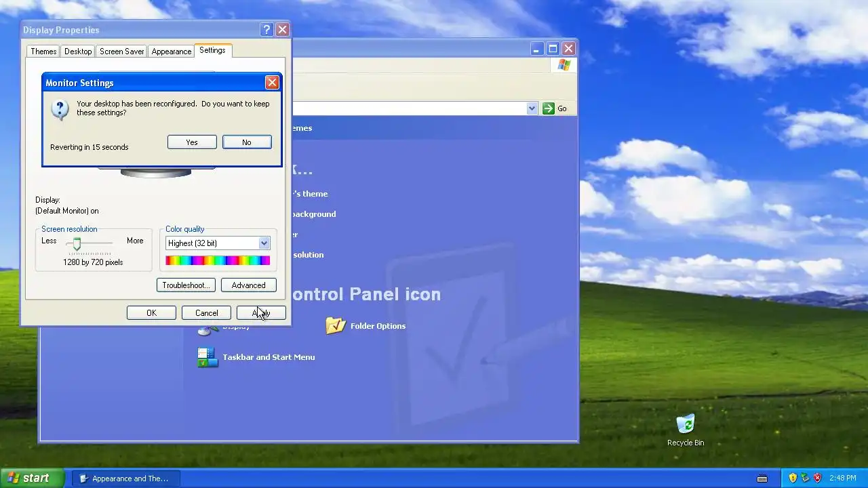Viewport: 868px width, 488px height.
Task: Click the Display Properties help button
Action: 267,30
